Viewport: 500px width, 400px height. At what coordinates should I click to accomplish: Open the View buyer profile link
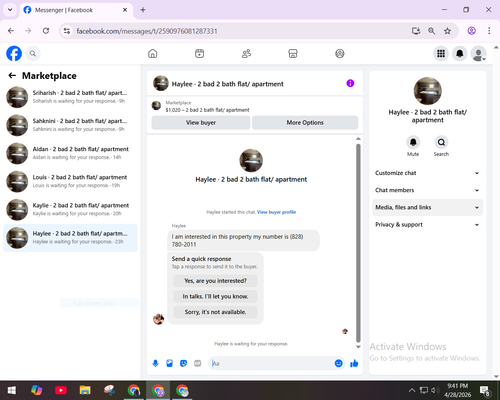click(276, 212)
